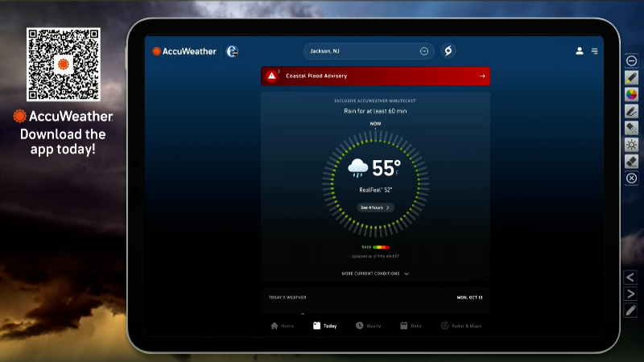Click the round icon right of search
Viewport: 644px width, 362px height.
[x=448, y=51]
